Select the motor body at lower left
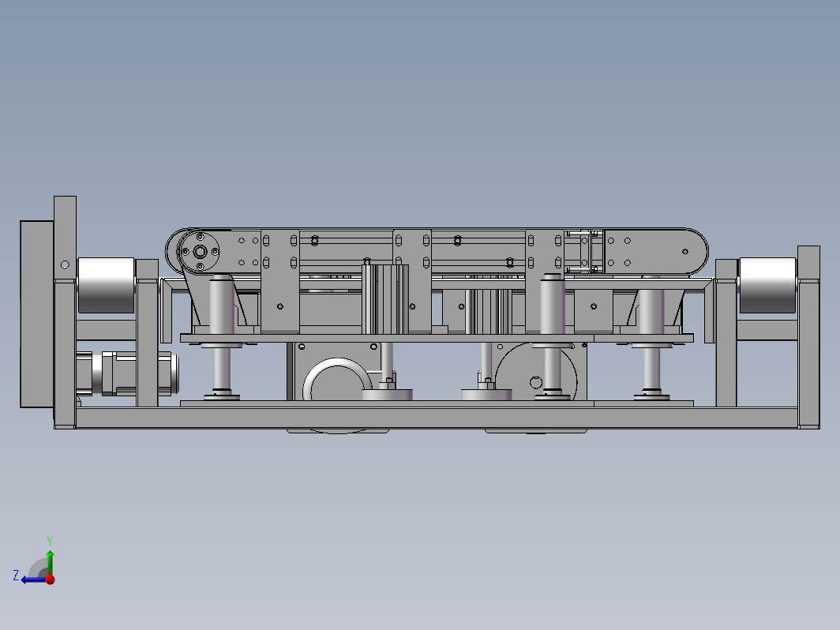This screenshot has height=630, width=840. click(126, 373)
